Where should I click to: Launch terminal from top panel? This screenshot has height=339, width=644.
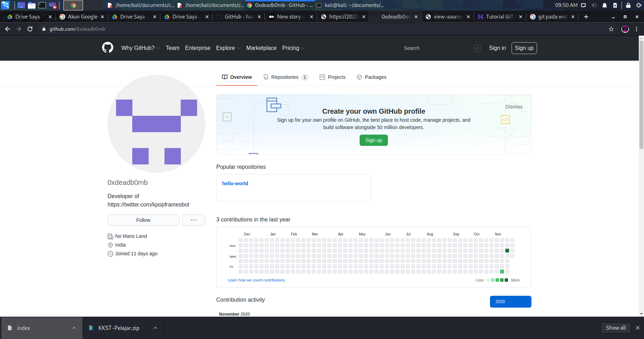42,5
